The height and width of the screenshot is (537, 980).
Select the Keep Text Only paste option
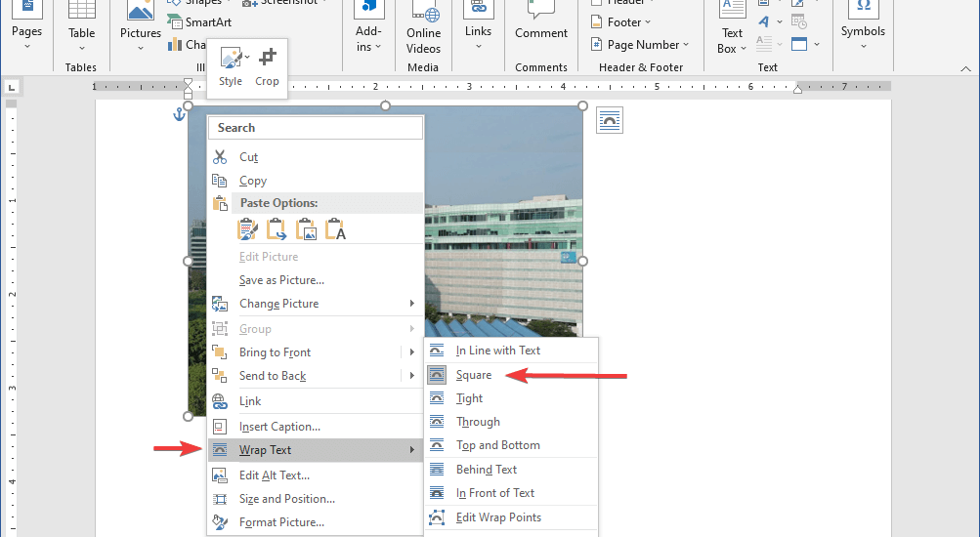tap(336, 229)
